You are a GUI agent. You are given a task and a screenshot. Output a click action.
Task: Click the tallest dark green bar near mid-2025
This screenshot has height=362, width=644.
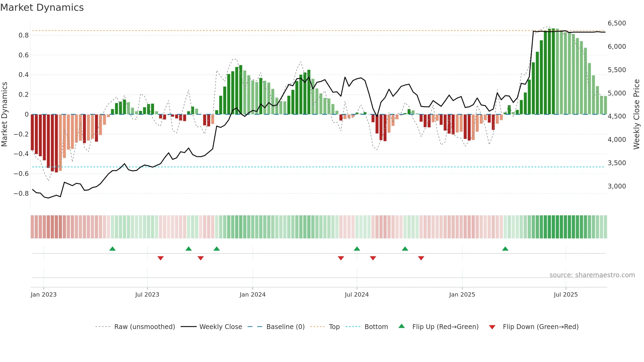553,71
